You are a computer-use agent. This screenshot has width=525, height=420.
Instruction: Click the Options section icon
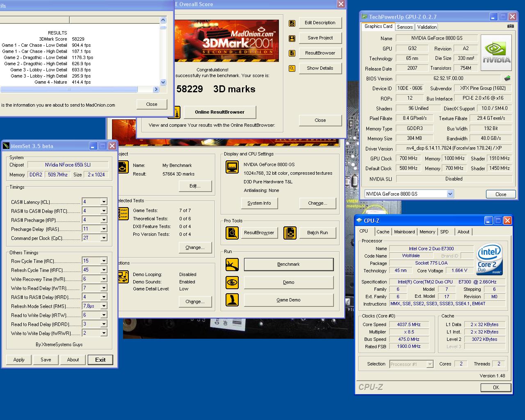coord(123,277)
